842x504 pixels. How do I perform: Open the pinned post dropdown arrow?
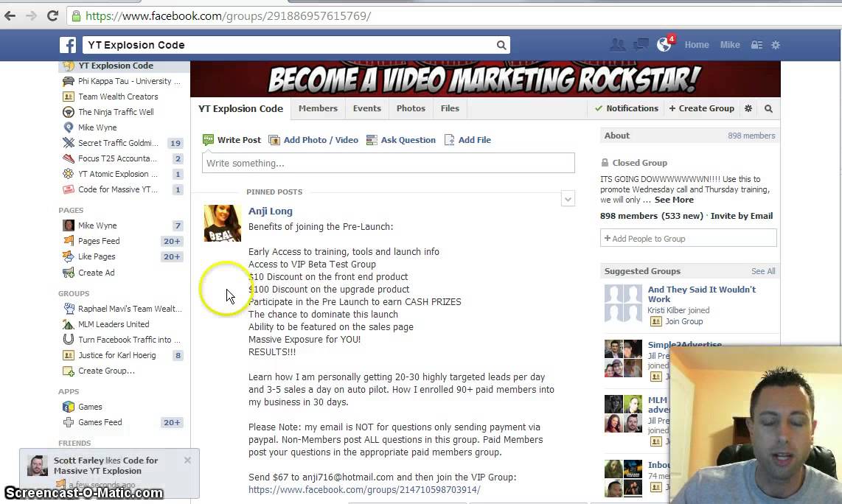click(568, 199)
